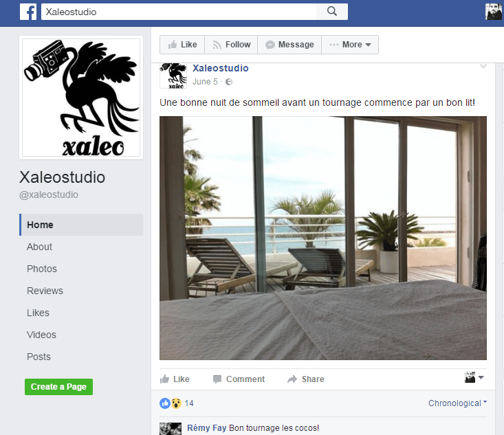Click the Facebook logo icon
Image resolution: width=504 pixels, height=435 pixels.
coord(28,12)
